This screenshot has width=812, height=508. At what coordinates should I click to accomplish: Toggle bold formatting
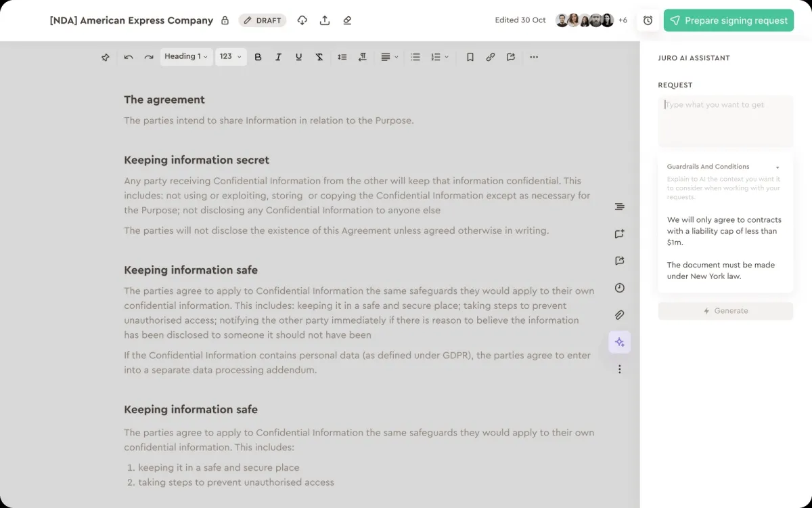[x=258, y=58]
